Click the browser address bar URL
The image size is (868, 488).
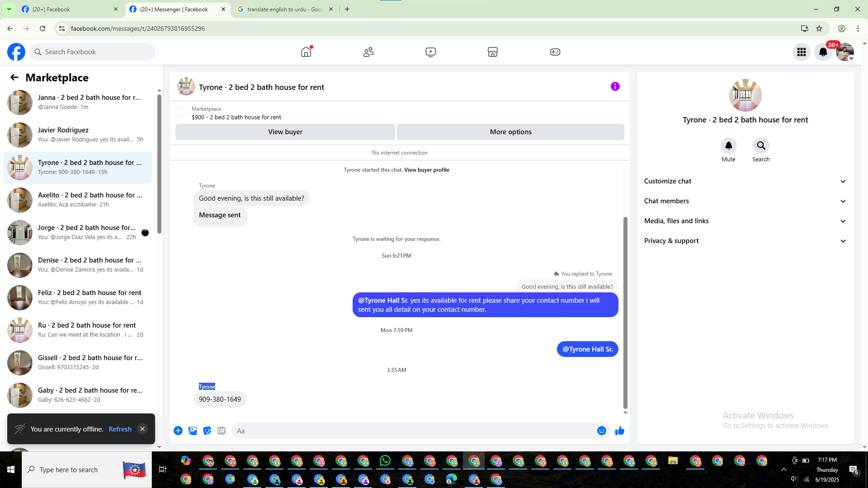coord(138,28)
